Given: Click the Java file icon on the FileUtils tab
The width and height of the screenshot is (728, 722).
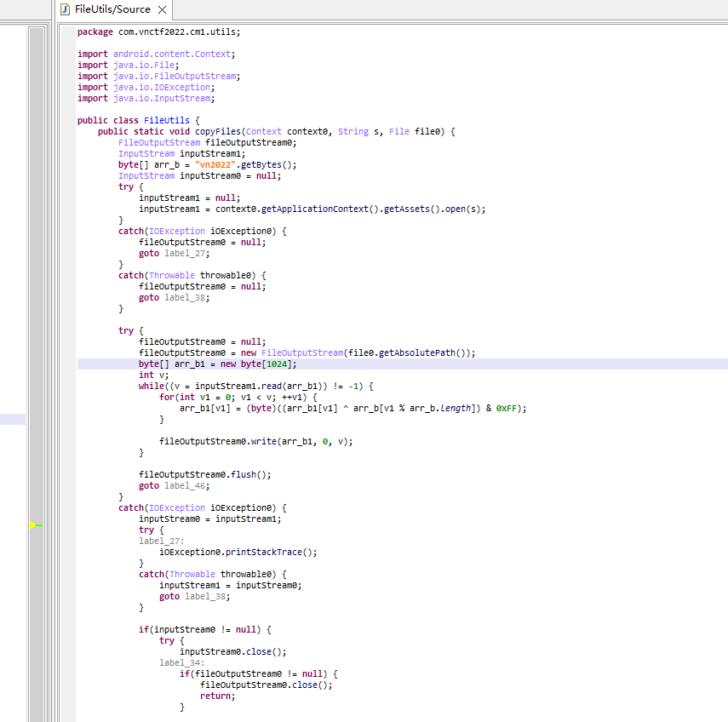Looking at the screenshot, I should (x=66, y=9).
